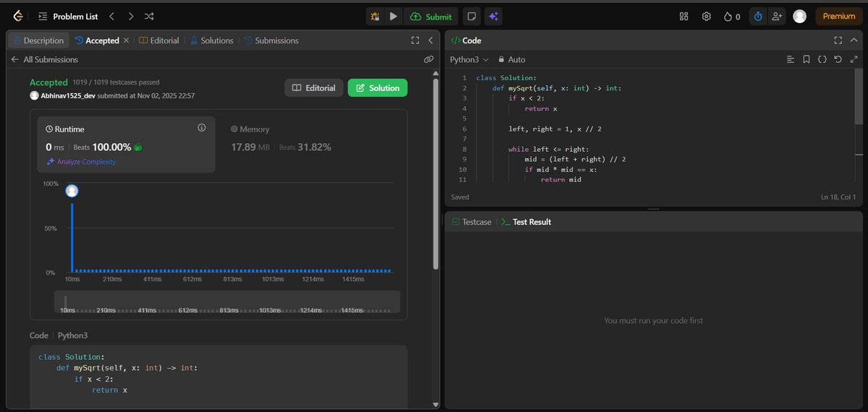
Task: Open Abhinav1525_dev profile link
Action: (69, 95)
